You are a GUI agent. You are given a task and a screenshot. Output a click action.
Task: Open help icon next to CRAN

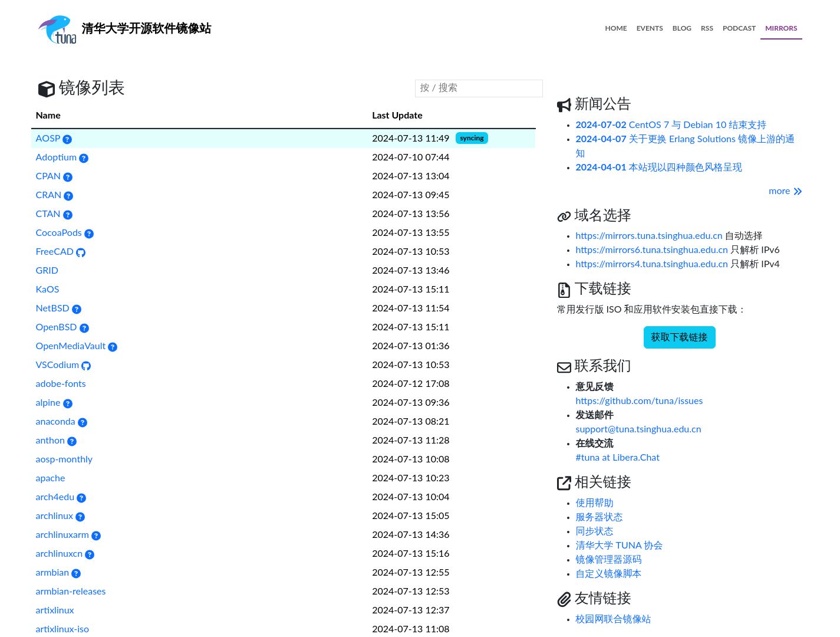tap(68, 196)
